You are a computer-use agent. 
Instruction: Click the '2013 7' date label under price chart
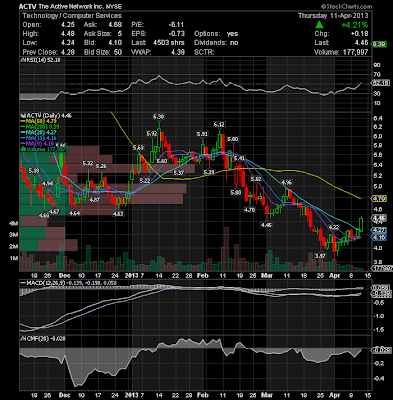(134, 276)
